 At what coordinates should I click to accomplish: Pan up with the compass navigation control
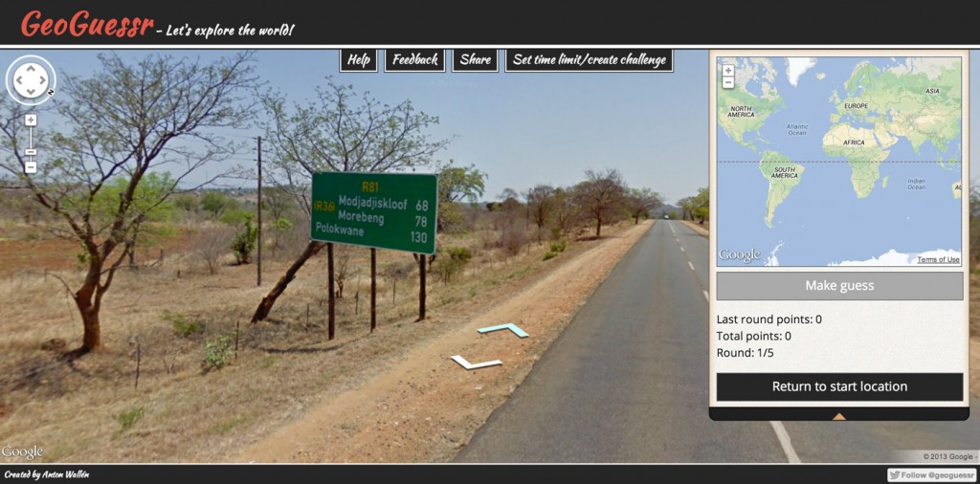pos(31,68)
